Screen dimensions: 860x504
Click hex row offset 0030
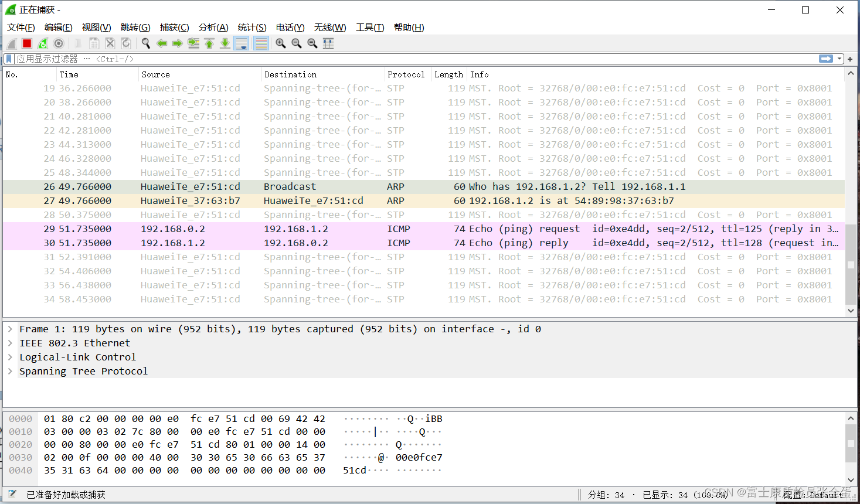click(x=21, y=457)
